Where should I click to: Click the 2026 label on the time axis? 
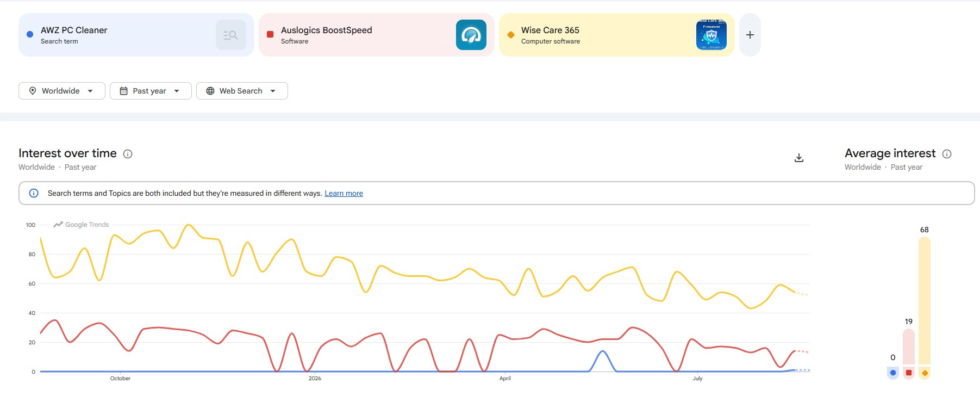tap(315, 378)
